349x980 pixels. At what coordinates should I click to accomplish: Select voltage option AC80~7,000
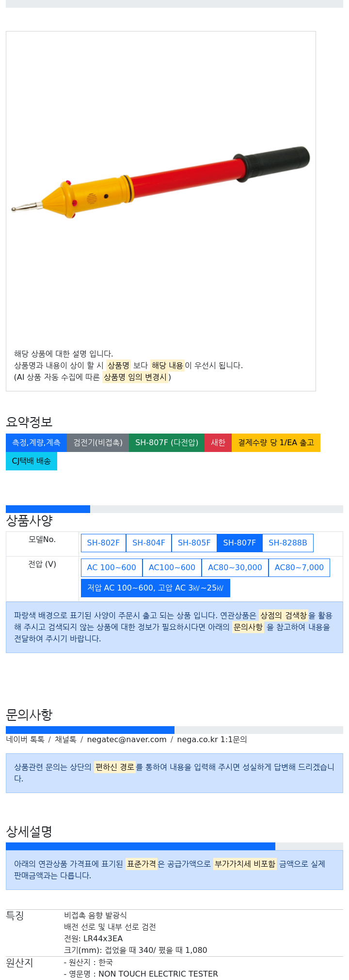click(299, 568)
